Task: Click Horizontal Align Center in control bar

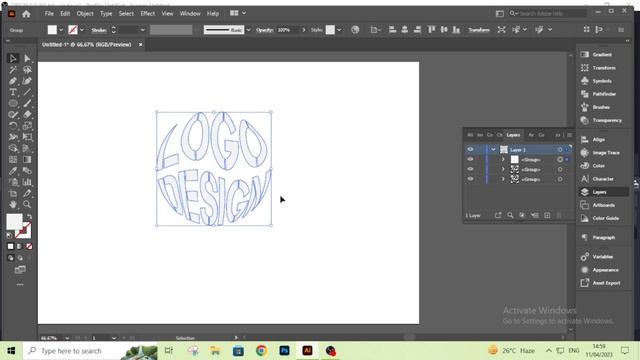Action: tap(404, 30)
